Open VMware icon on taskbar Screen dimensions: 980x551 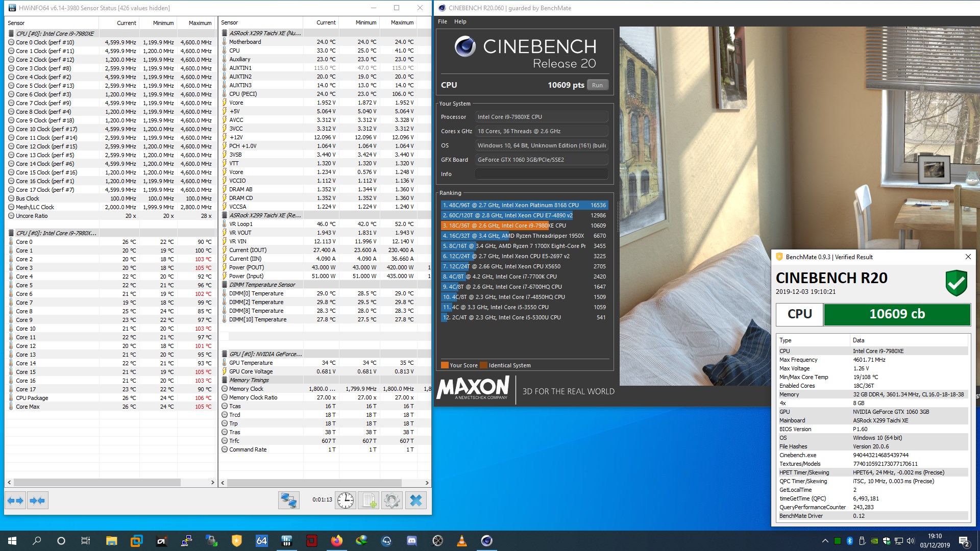[136, 541]
